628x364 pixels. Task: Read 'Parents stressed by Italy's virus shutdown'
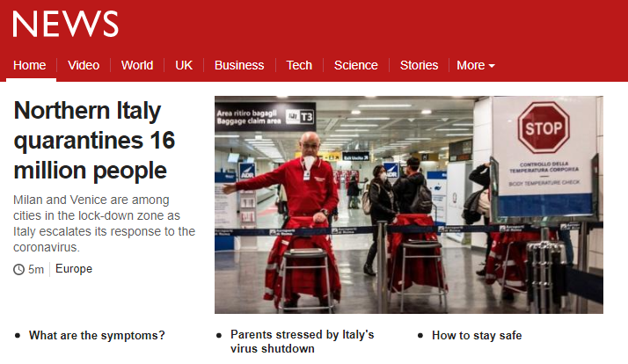[x=302, y=341]
